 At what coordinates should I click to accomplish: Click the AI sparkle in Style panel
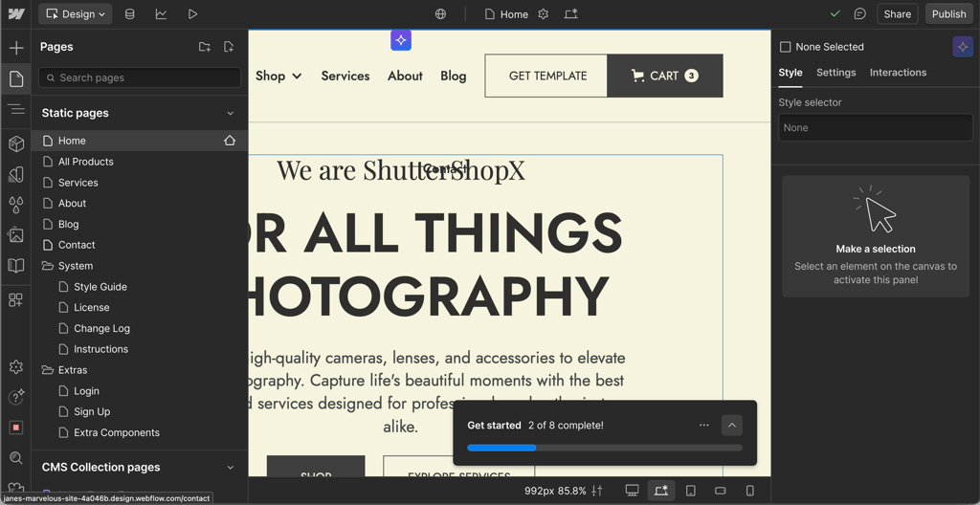point(963,47)
